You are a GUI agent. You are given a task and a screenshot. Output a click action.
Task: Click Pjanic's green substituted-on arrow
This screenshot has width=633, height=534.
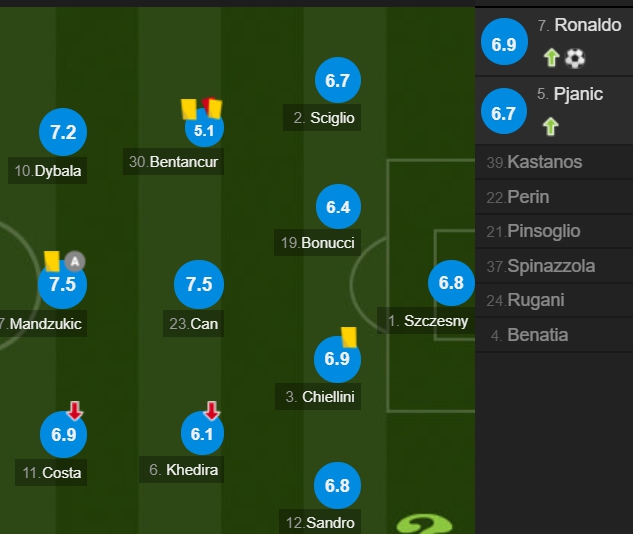[x=550, y=126]
